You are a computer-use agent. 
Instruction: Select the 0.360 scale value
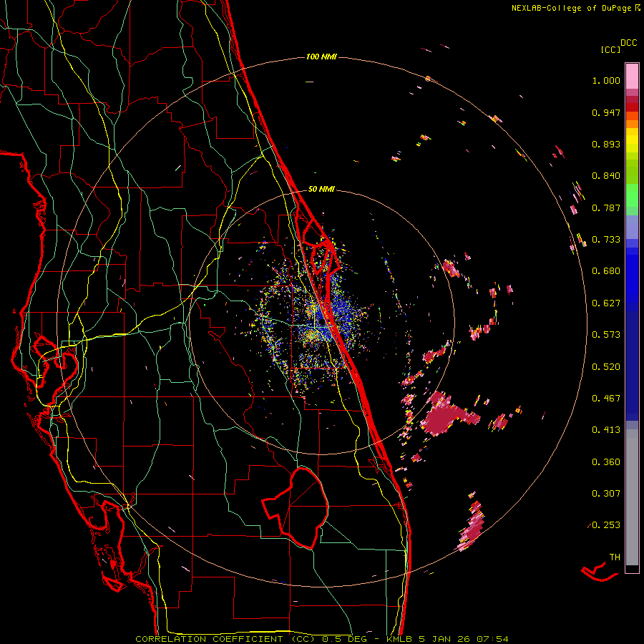606,462
